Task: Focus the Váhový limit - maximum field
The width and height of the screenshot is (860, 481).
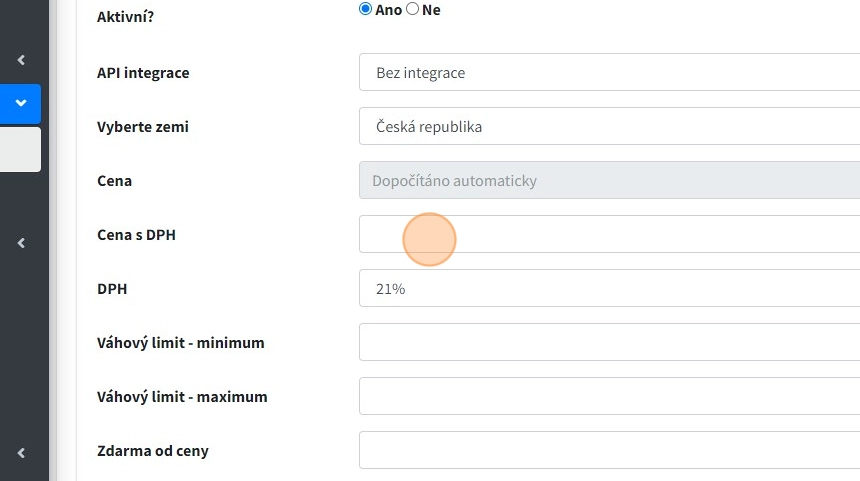Action: 609,397
